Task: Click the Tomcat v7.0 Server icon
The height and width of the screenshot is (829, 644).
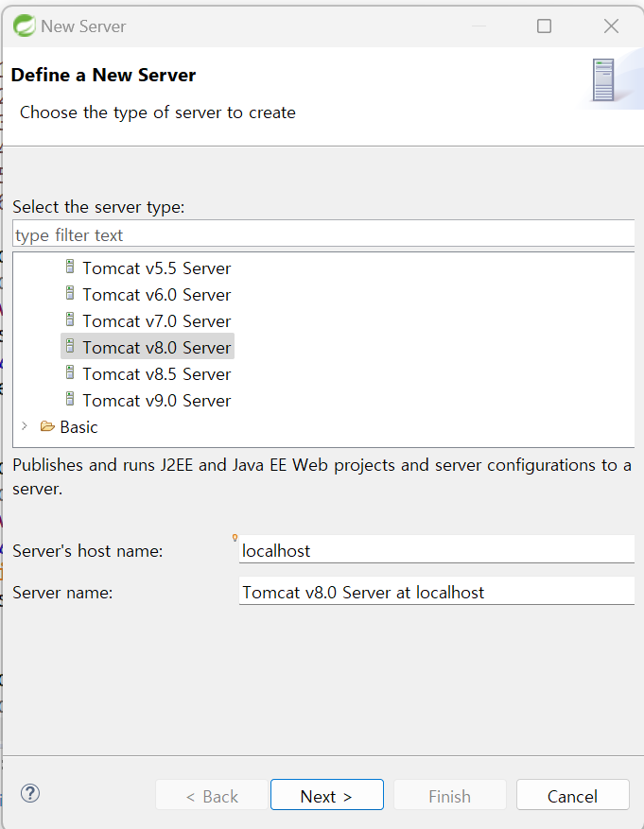Action: coord(70,320)
